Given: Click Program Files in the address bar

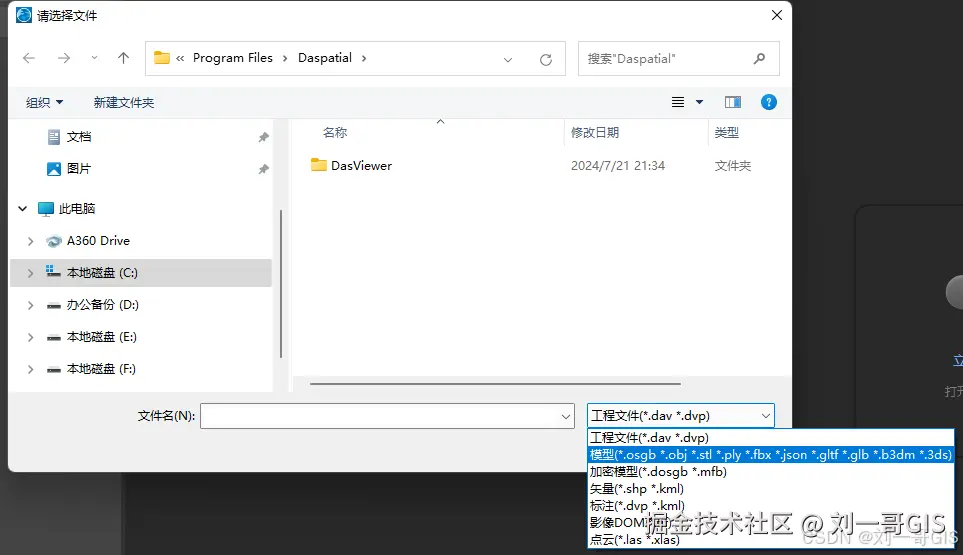Looking at the screenshot, I should tap(233, 58).
